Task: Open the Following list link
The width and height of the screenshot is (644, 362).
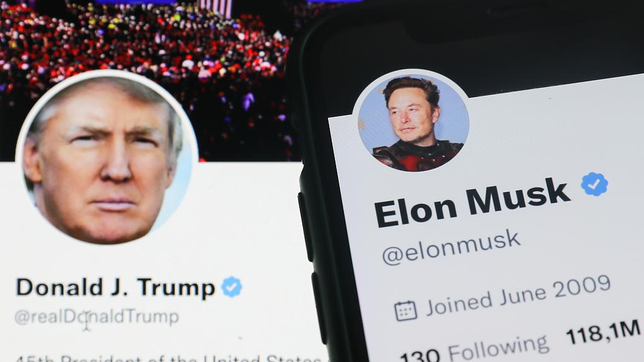Action: [498, 349]
